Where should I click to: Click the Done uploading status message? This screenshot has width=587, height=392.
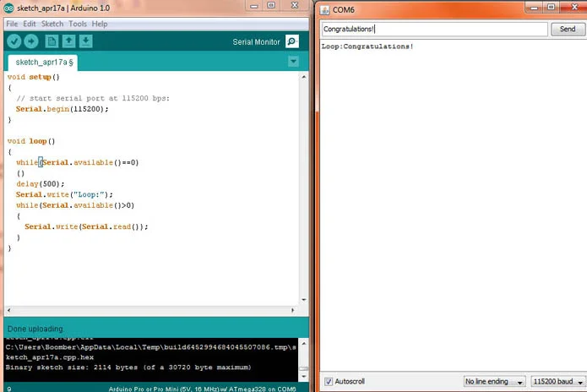click(35, 329)
